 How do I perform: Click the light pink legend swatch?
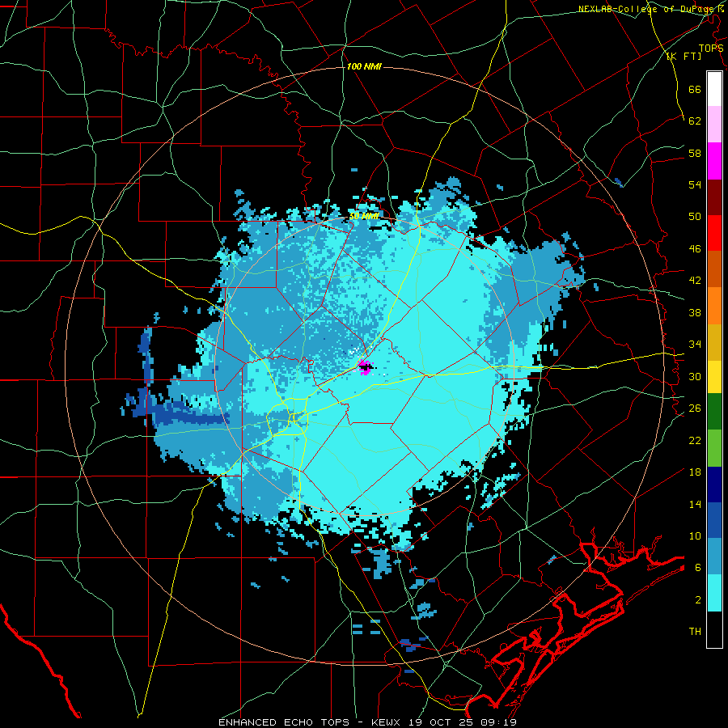pos(714,125)
